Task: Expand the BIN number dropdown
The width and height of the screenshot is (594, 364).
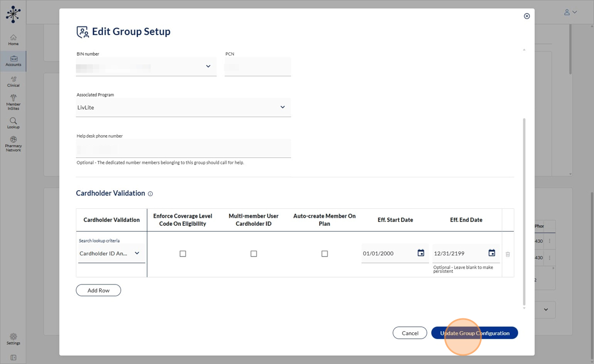Action: pyautogui.click(x=208, y=67)
